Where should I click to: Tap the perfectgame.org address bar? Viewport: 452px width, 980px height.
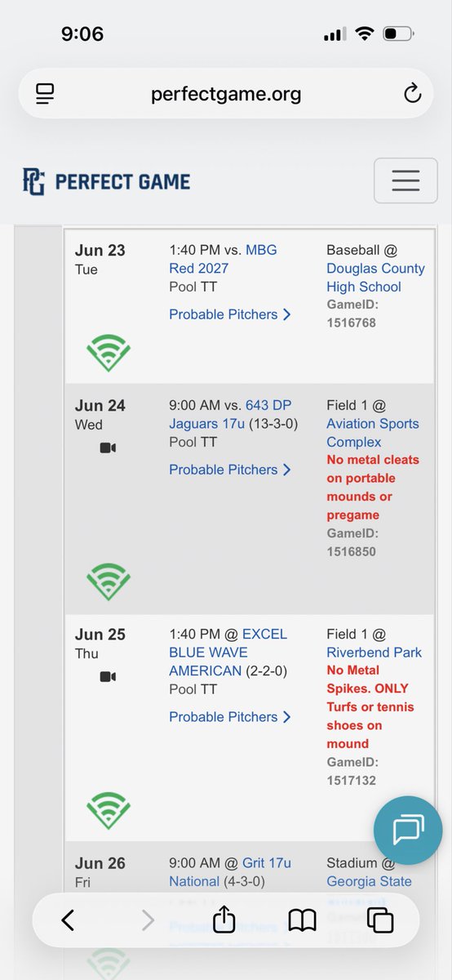(226, 94)
